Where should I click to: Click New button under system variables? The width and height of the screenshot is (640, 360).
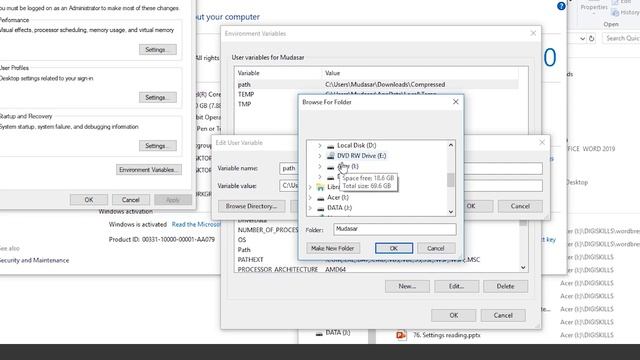tap(407, 287)
